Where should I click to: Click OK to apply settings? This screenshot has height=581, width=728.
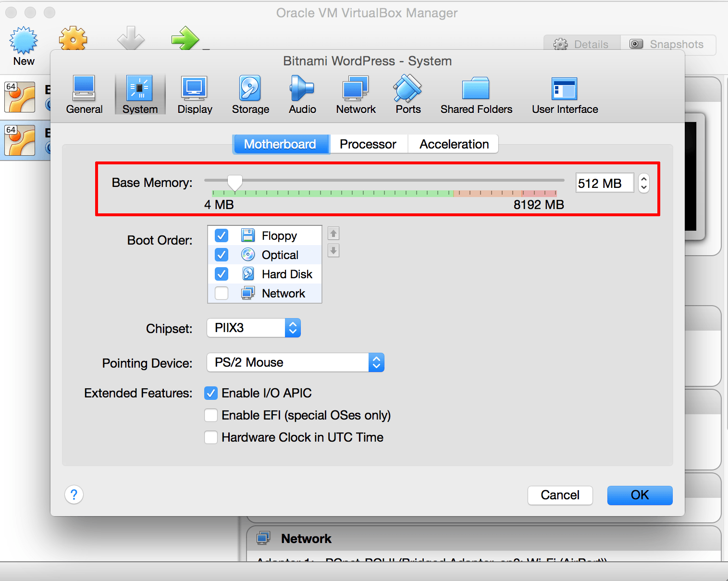point(640,495)
